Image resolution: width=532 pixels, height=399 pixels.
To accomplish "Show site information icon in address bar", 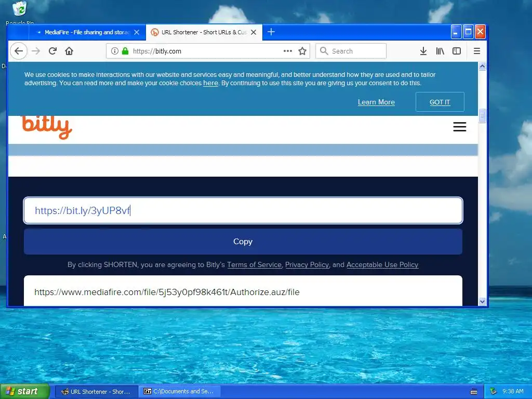I will point(115,51).
